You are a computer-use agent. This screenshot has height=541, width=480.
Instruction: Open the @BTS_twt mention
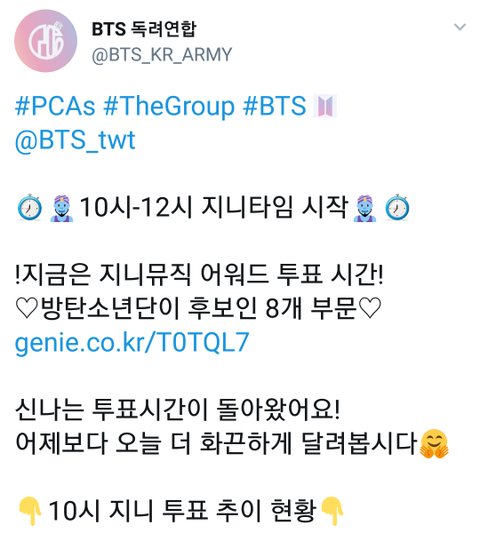pyautogui.click(x=75, y=140)
